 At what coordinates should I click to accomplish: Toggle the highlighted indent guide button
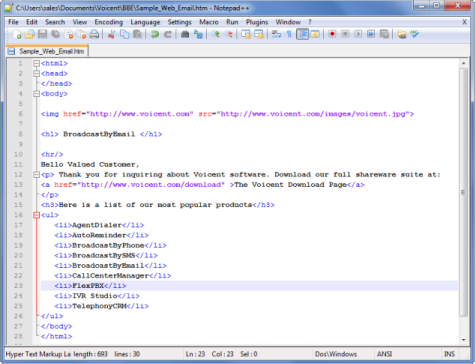(x=302, y=34)
